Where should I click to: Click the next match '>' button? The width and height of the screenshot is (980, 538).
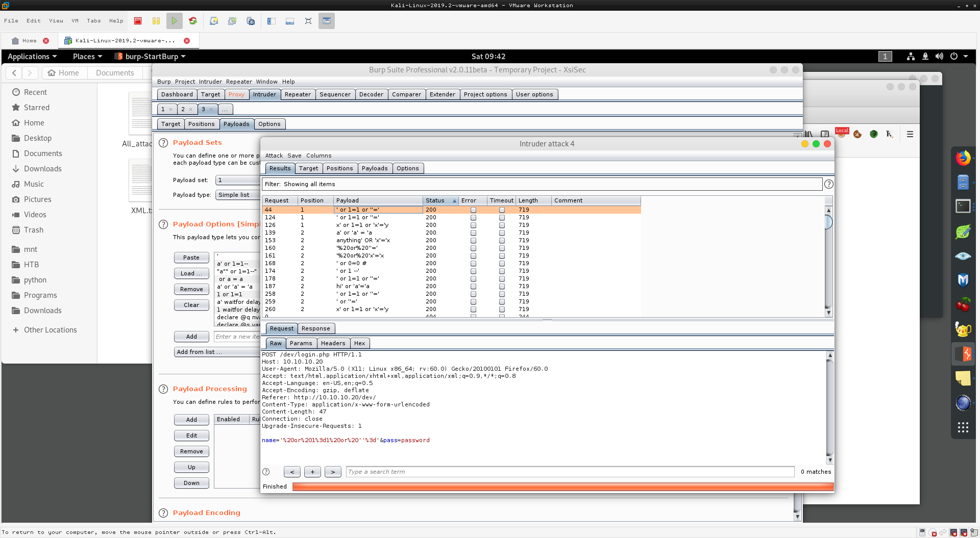[333, 472]
